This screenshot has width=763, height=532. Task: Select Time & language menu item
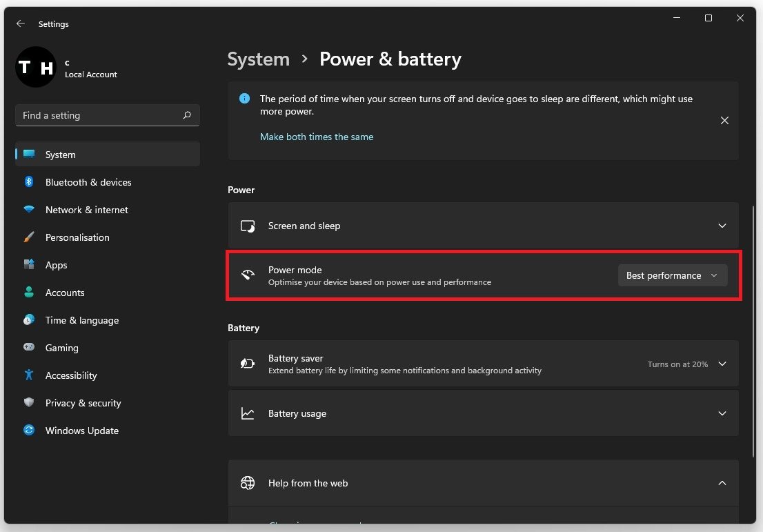point(82,320)
